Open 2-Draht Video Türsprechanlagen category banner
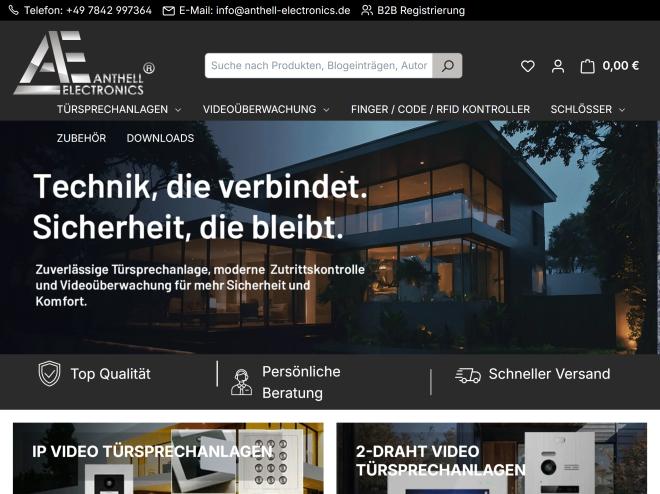 tap(492, 458)
